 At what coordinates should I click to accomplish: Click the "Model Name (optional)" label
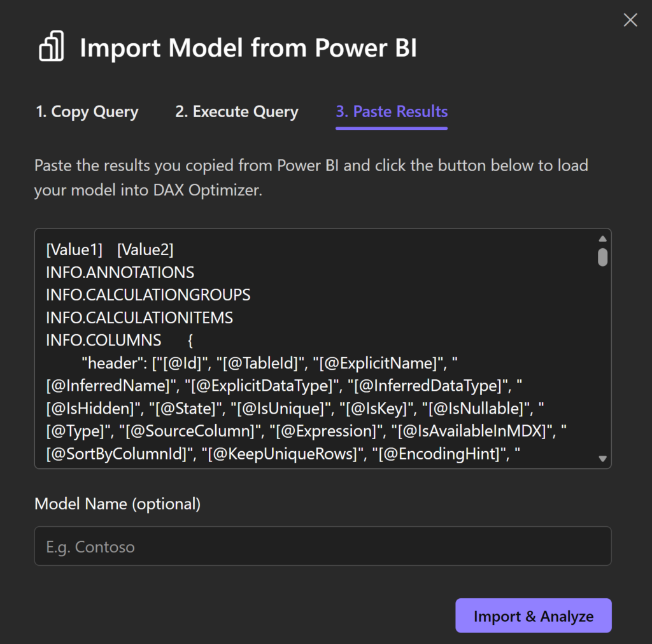117,504
